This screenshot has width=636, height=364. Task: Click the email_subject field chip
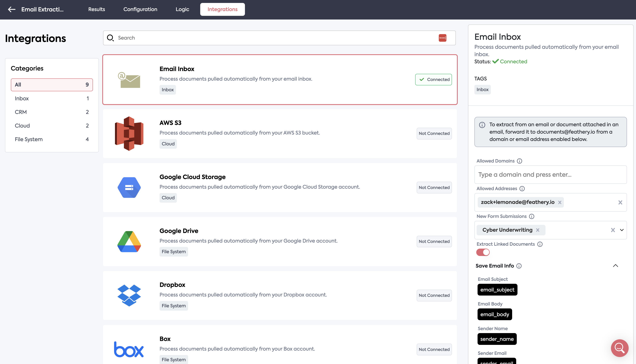click(x=497, y=290)
